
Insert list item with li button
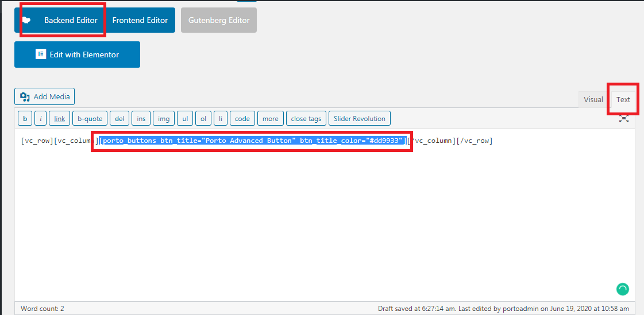click(x=221, y=119)
